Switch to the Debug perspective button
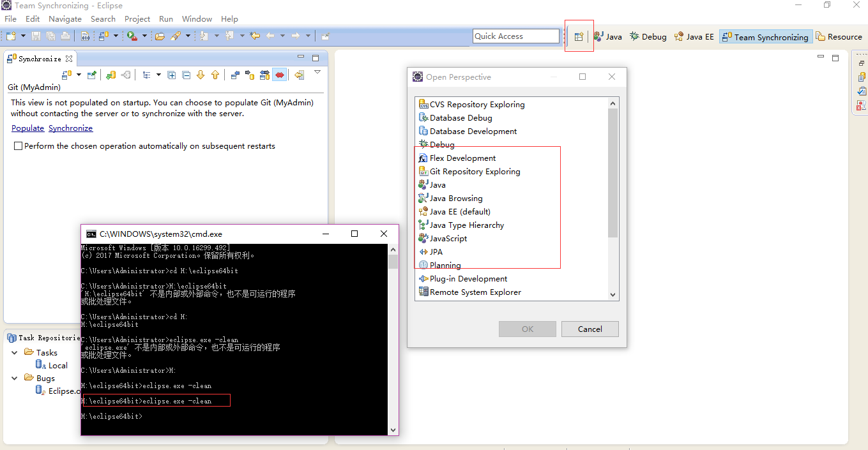 (x=648, y=37)
